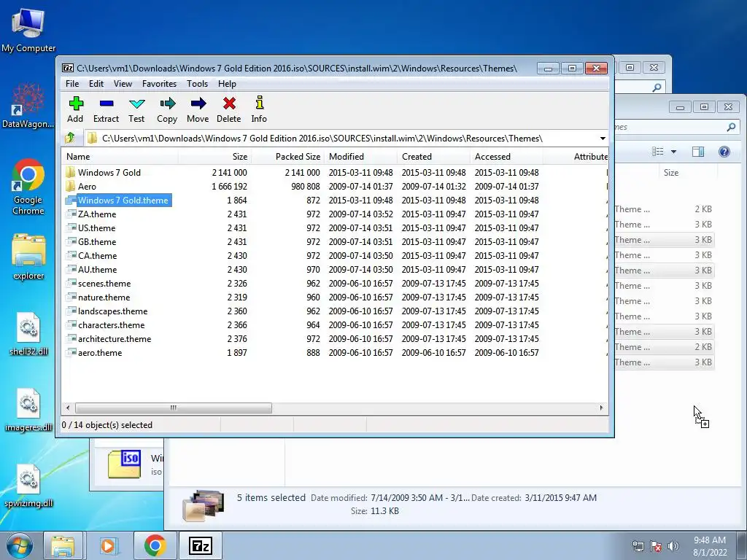The image size is (747, 560).
Task: Click the horizontal scrollbar thumb in 7-Zip
Action: click(x=174, y=408)
